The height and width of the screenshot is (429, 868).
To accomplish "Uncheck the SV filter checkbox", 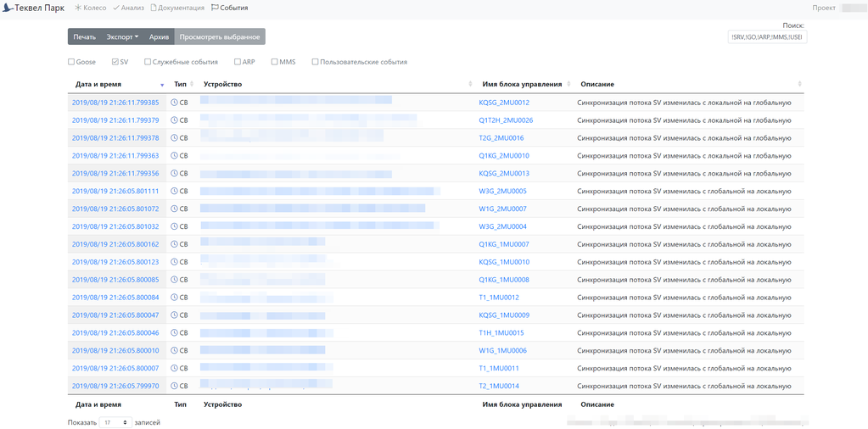I will point(115,62).
